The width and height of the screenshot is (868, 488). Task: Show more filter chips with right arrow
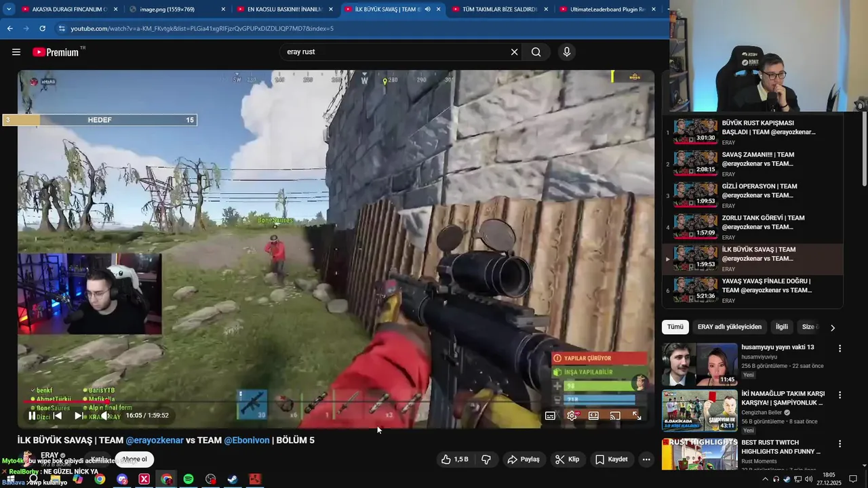(x=833, y=327)
